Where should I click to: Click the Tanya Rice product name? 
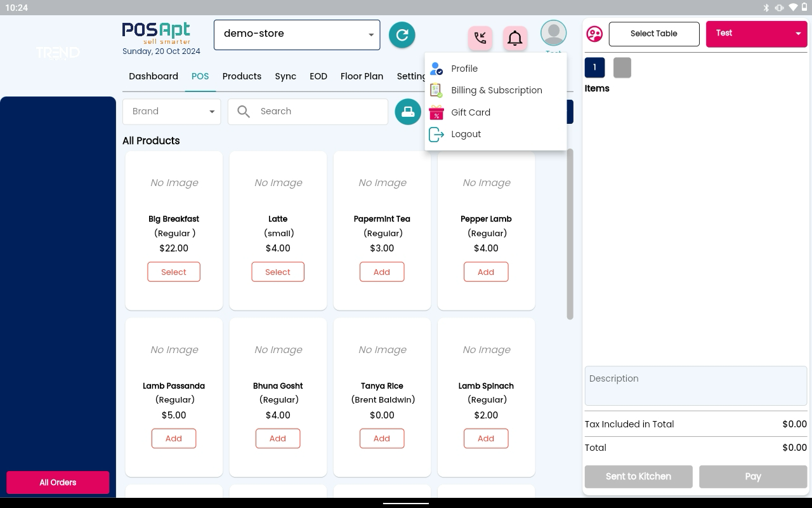tap(382, 386)
